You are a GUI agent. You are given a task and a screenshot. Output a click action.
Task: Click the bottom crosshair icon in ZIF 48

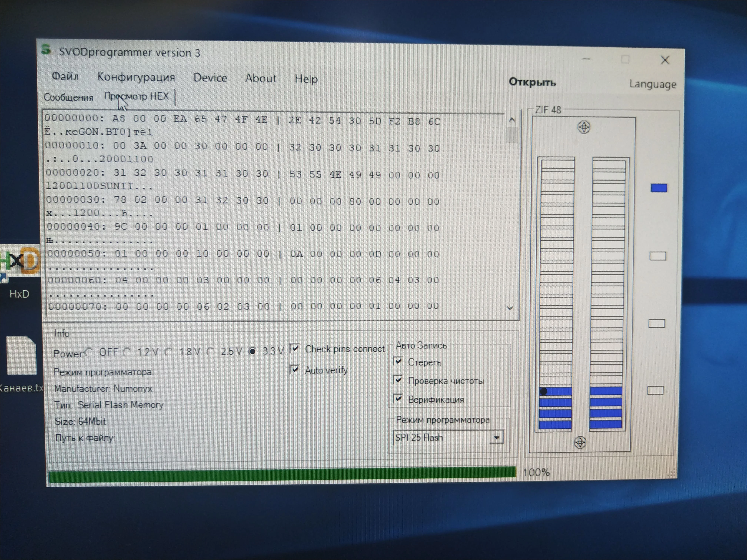point(580,442)
